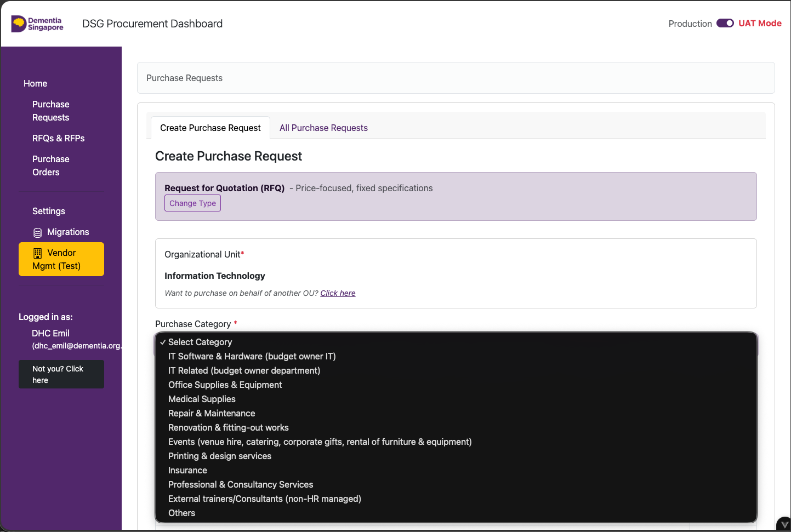Choose 'Select Category' placeholder option
This screenshot has height=532, width=791.
(x=456, y=342)
